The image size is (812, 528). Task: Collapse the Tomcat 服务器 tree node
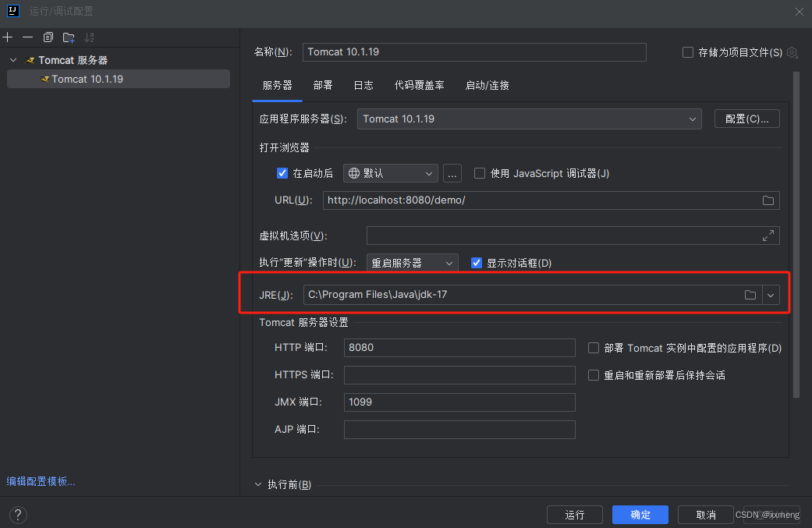(13, 60)
